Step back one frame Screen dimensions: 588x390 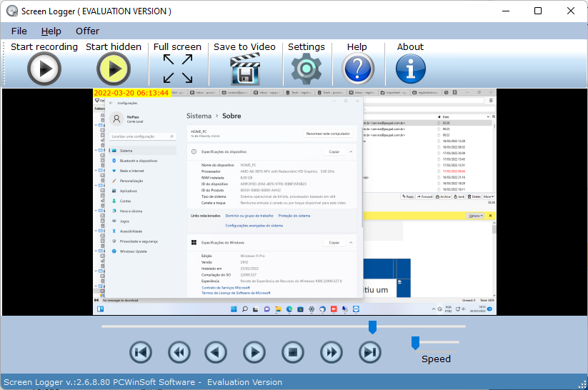(216, 352)
